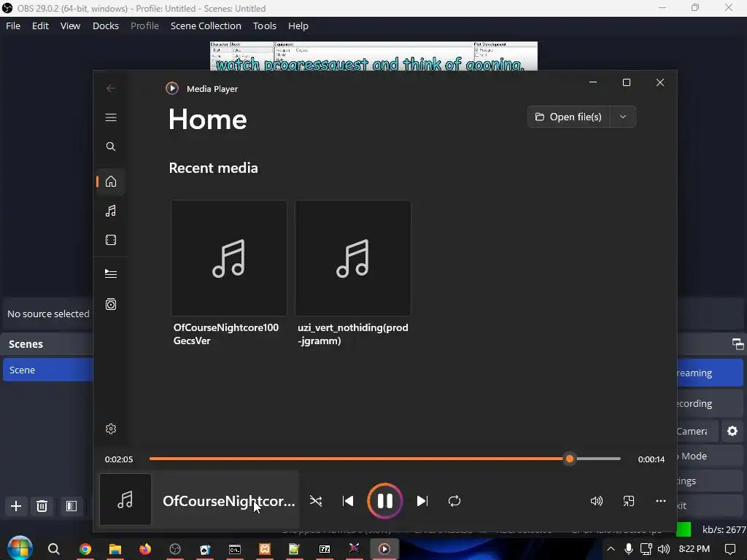747x560 pixels.
Task: Add a new scene in OBS
Action: point(16,506)
